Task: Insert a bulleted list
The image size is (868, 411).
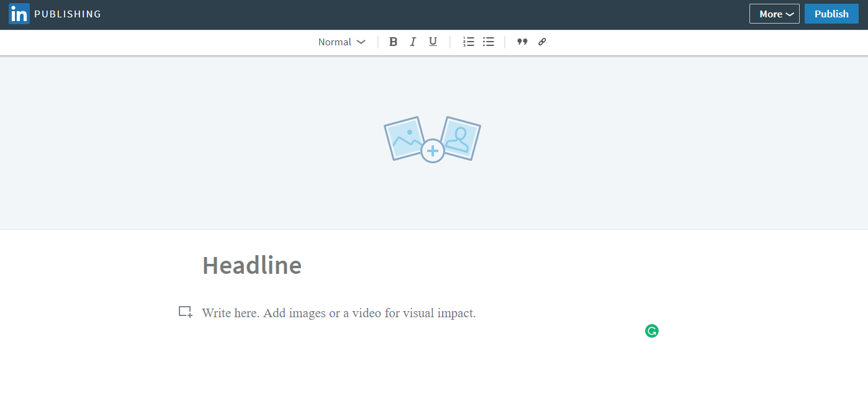Action: pos(489,42)
